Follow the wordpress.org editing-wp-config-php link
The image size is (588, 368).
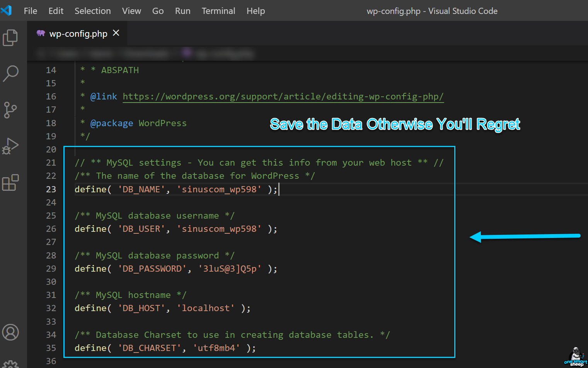(283, 96)
